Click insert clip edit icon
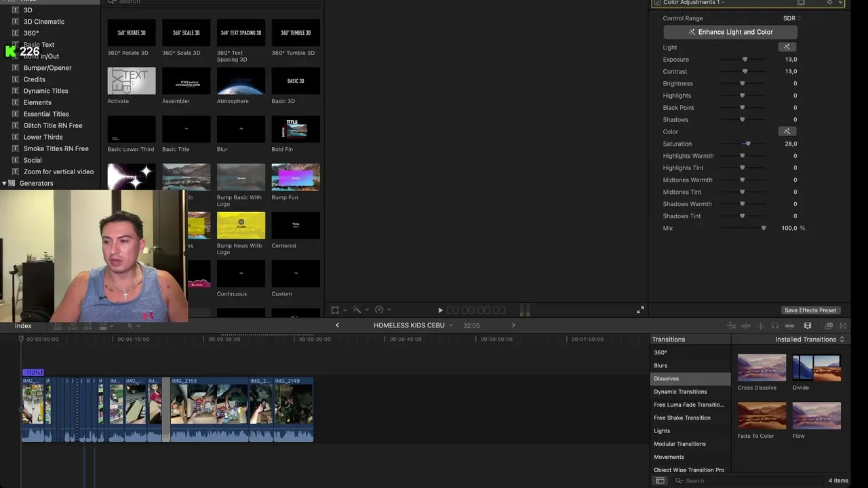The image size is (868, 488). coord(73,326)
